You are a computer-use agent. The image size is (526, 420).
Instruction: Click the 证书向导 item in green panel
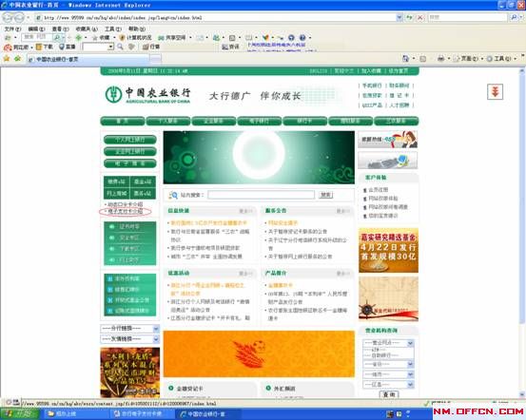click(129, 226)
